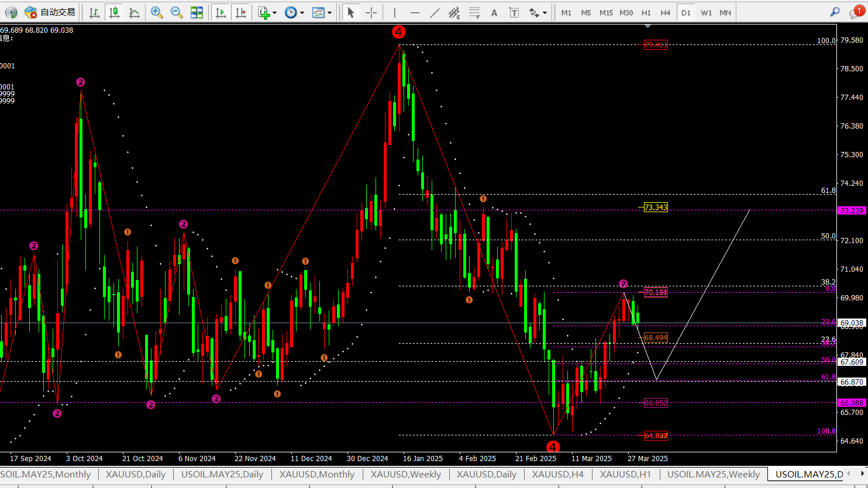Switch chart to bar chart mode

tap(94, 12)
